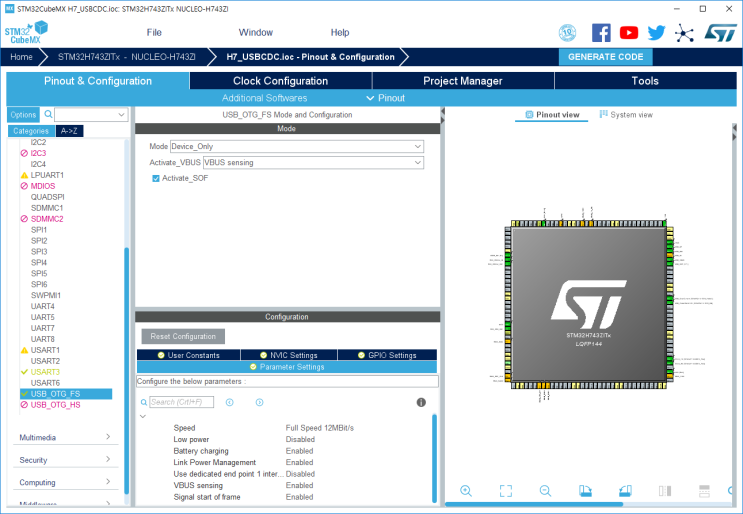The image size is (743, 514).
Task: Select the Pinout & Configuration tab
Action: coord(98,81)
